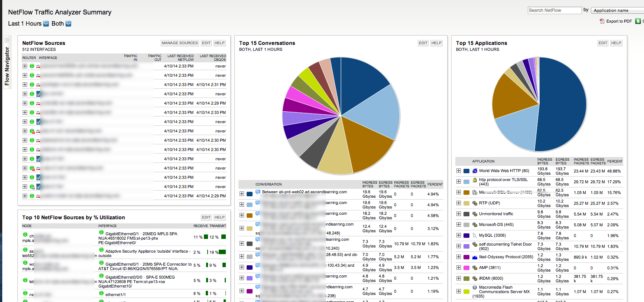
Task: Click the MySQL (3306) application icon
Action: point(475,236)
